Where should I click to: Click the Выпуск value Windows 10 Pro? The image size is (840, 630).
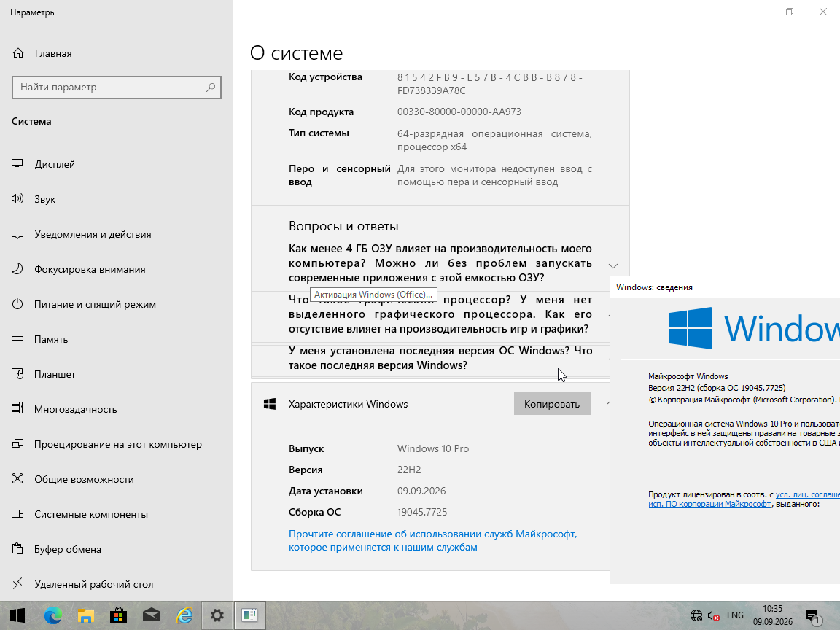point(433,448)
